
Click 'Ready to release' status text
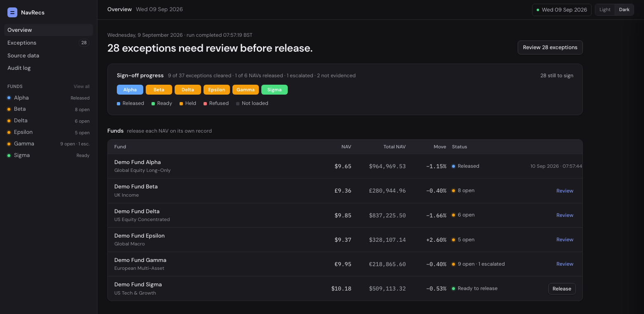point(478,288)
